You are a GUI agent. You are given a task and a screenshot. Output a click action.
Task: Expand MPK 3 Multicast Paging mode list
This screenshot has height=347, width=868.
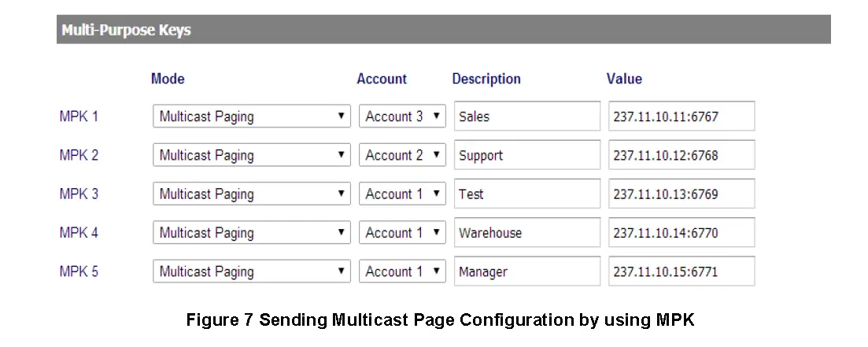[x=251, y=194]
